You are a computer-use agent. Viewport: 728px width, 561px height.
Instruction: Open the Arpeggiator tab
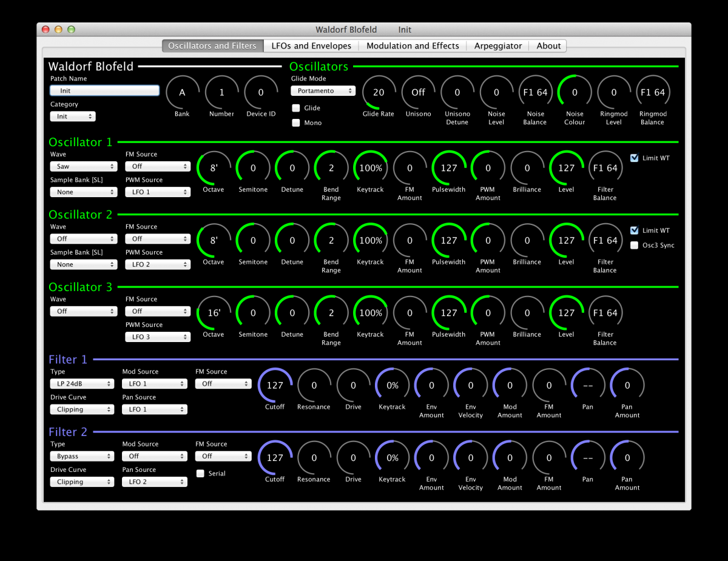tap(498, 46)
